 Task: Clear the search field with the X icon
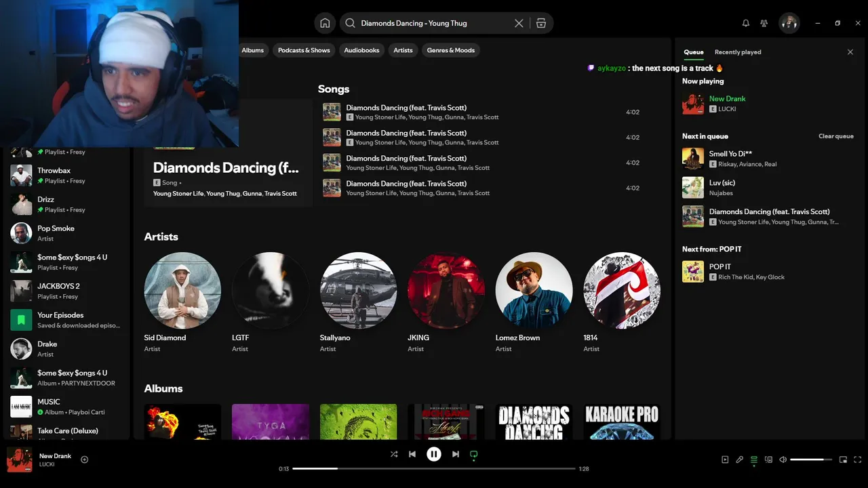tap(519, 23)
